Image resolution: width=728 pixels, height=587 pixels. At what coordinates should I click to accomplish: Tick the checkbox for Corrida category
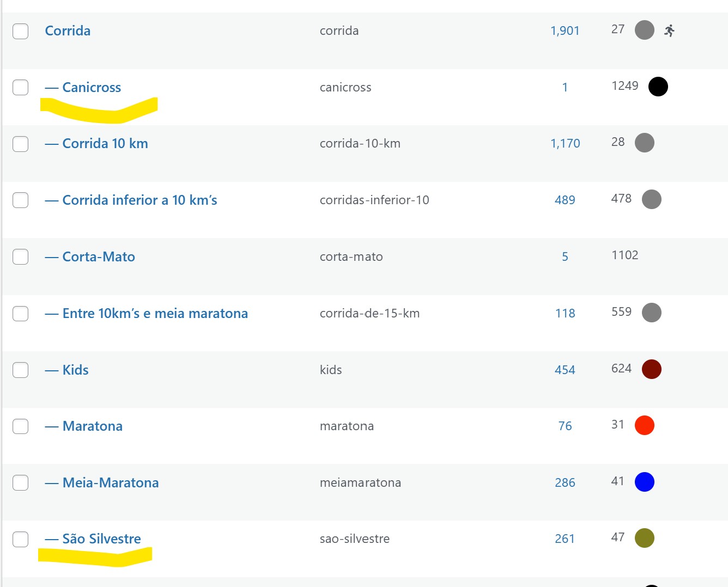pos(21,31)
